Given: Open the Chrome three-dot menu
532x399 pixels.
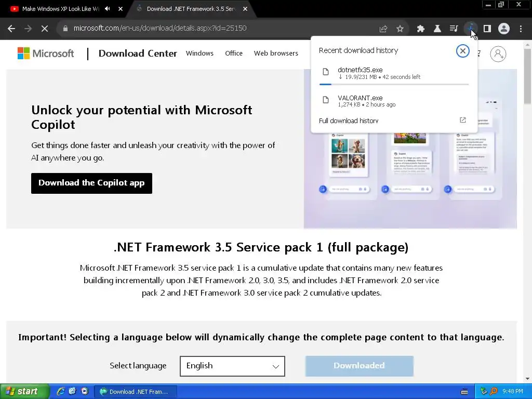Looking at the screenshot, I should pos(521,29).
